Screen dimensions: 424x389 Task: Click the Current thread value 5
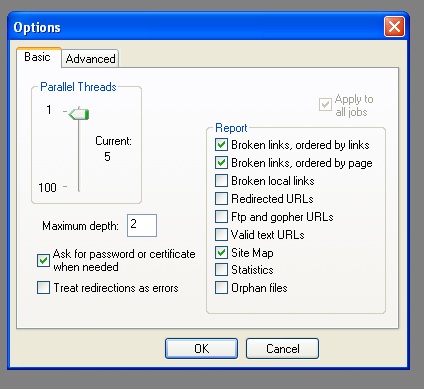(107, 156)
